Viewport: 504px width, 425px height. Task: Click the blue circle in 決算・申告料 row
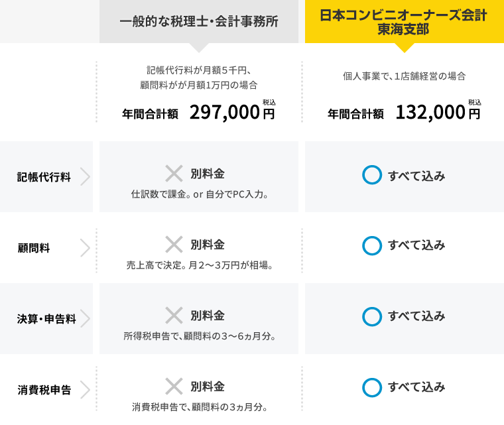372,317
